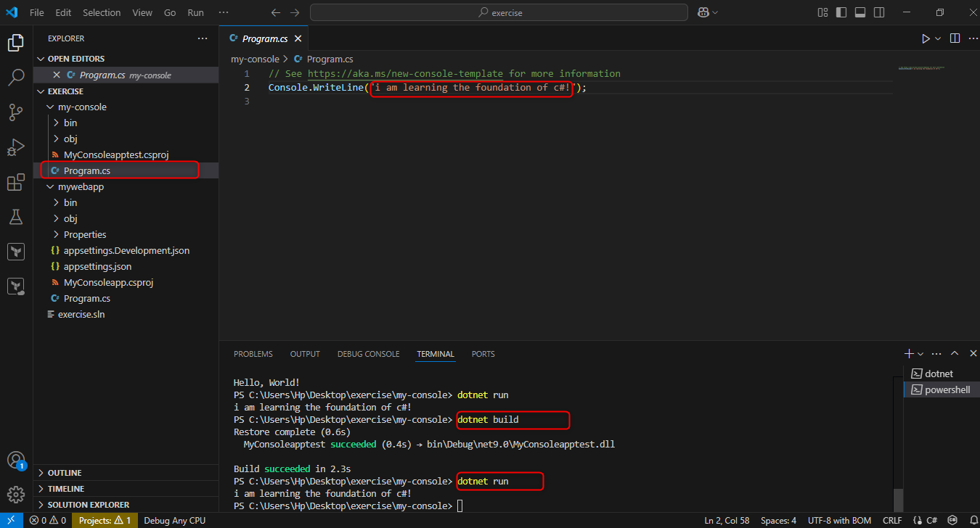Open Explorer views ellipsis menu
980x528 pixels.
pyautogui.click(x=203, y=38)
